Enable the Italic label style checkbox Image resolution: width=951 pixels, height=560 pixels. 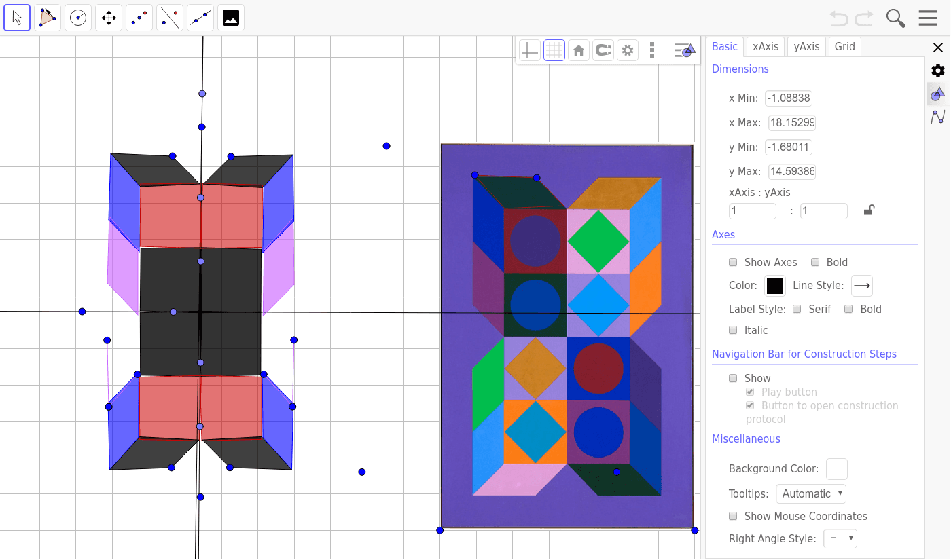click(733, 330)
